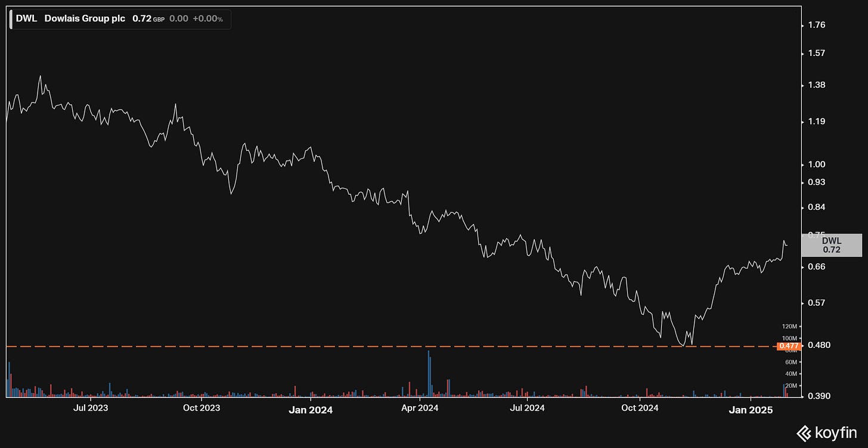Image resolution: width=868 pixels, height=448 pixels.
Task: Click the Dowlais Group plc name label
Action: (x=85, y=18)
